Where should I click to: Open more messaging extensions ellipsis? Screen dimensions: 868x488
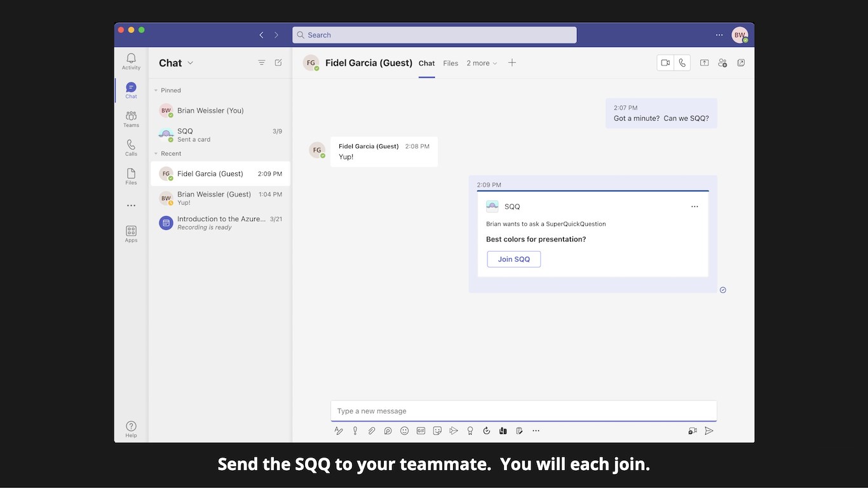pos(536,431)
